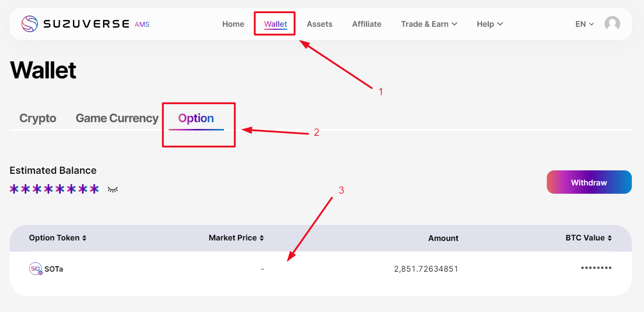The height and width of the screenshot is (312, 644).
Task: Open the Wallet nav item
Action: 276,24
